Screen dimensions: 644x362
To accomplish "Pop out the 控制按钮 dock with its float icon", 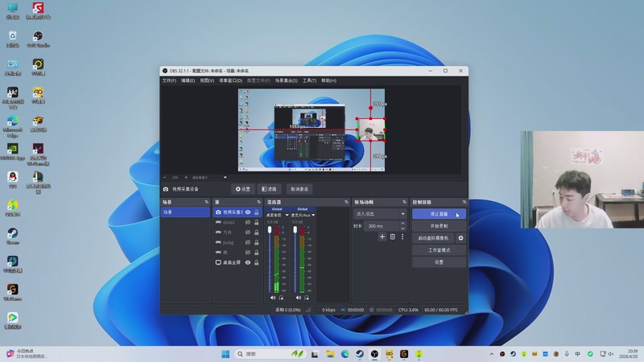I will point(464,203).
